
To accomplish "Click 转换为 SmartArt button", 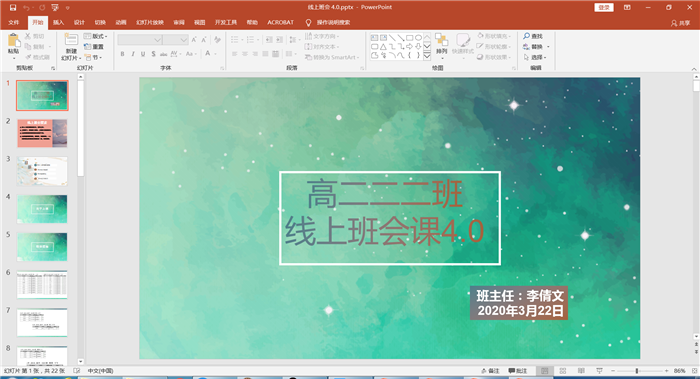I will 333,57.
